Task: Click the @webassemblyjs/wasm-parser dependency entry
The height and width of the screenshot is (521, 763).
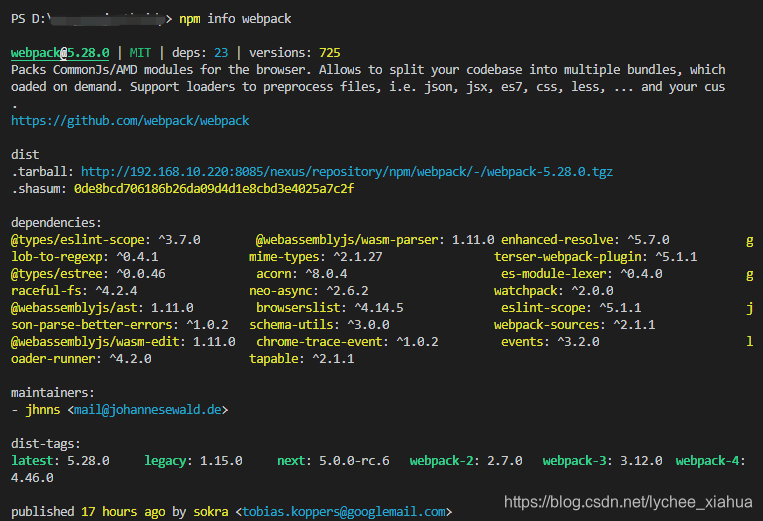Action: click(x=375, y=240)
